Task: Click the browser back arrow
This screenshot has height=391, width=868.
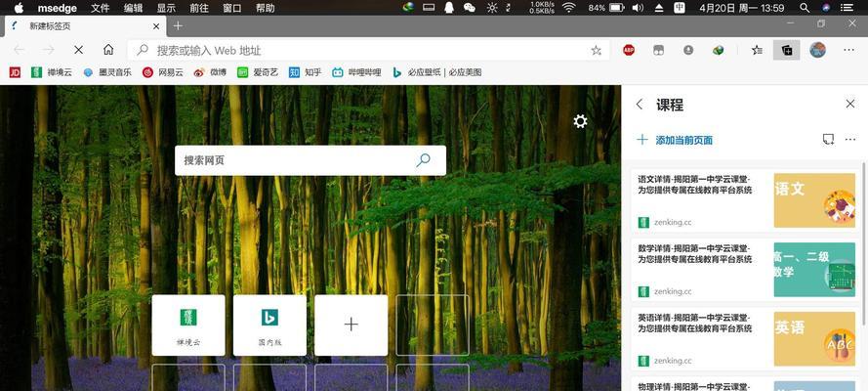Action: (x=19, y=50)
